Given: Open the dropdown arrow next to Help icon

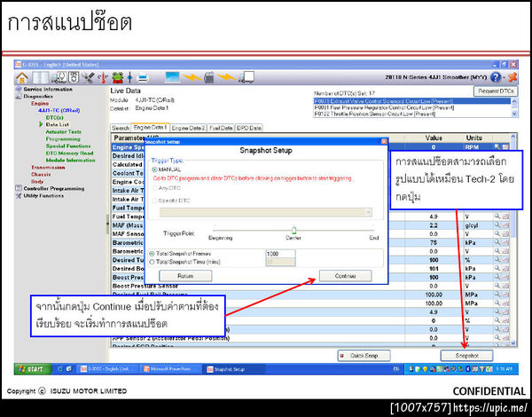Looking at the screenshot, I should click(x=505, y=78).
